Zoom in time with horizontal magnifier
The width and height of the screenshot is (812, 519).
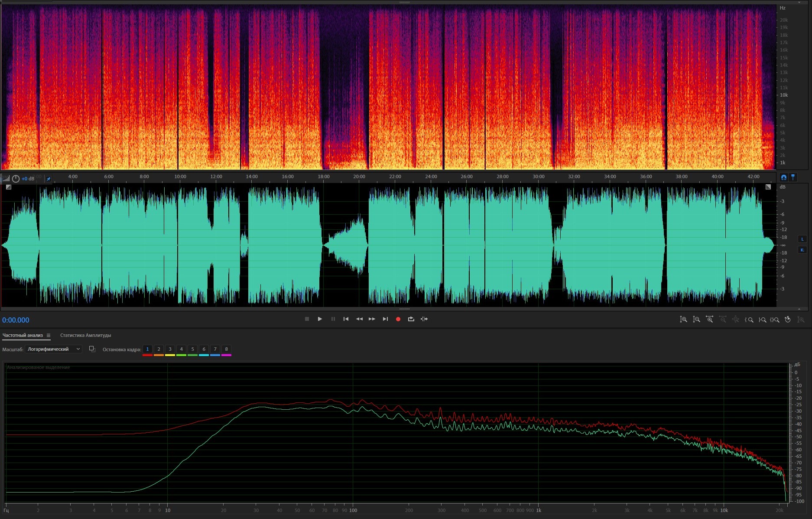tap(709, 320)
